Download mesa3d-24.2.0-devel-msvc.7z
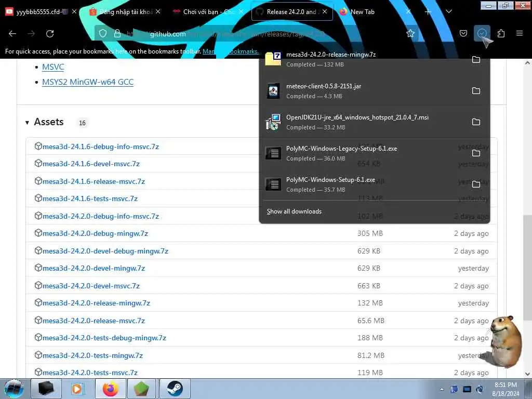Viewport: 532px width, 399px height. pos(91,286)
